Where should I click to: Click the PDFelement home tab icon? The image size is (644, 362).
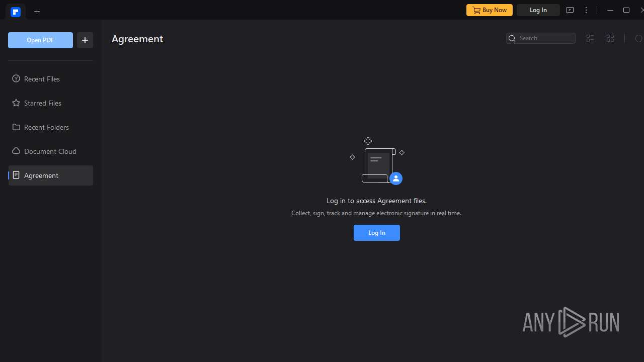pyautogui.click(x=16, y=12)
